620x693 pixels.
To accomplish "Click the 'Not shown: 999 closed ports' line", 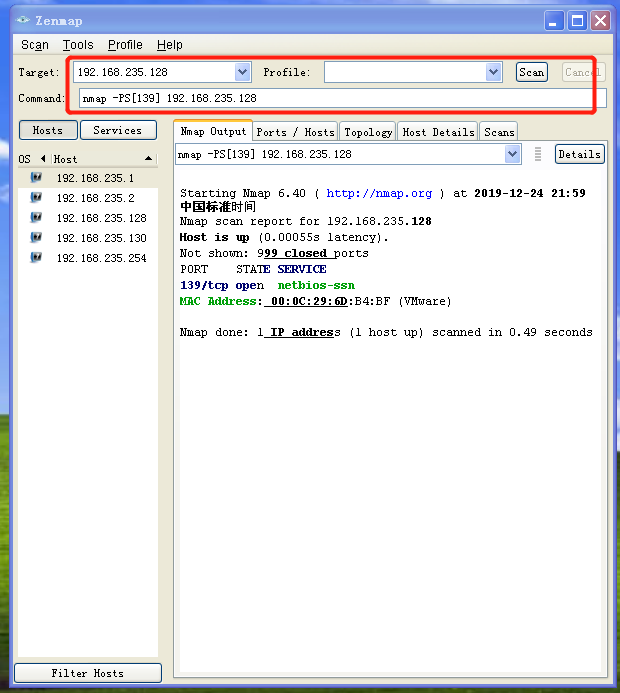I will [274, 253].
